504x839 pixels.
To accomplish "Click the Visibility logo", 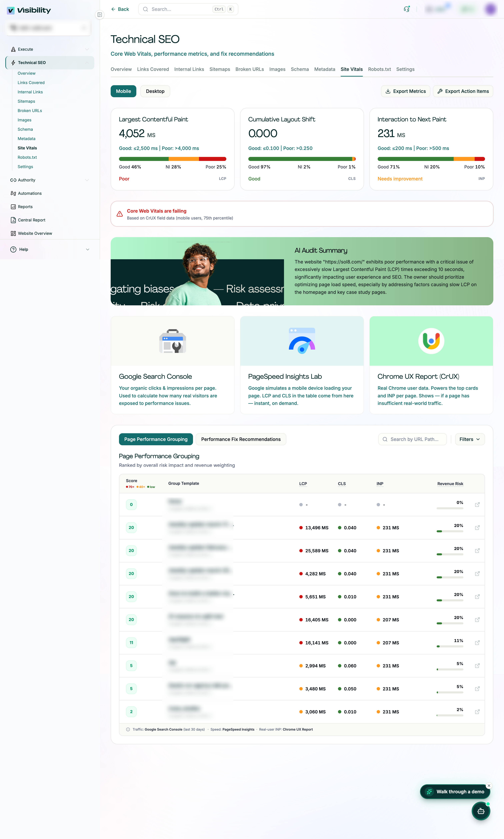I will click(29, 11).
